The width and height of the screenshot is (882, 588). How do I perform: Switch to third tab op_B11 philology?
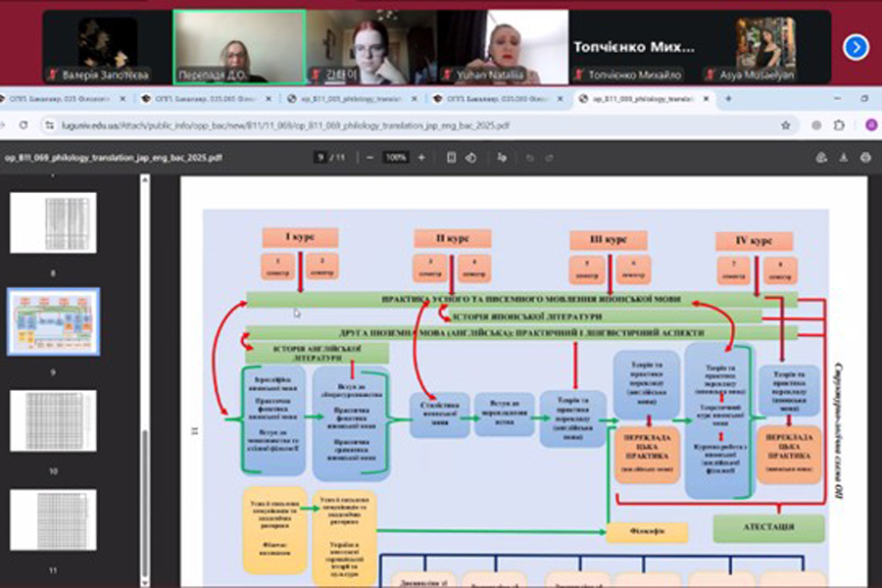(352, 98)
